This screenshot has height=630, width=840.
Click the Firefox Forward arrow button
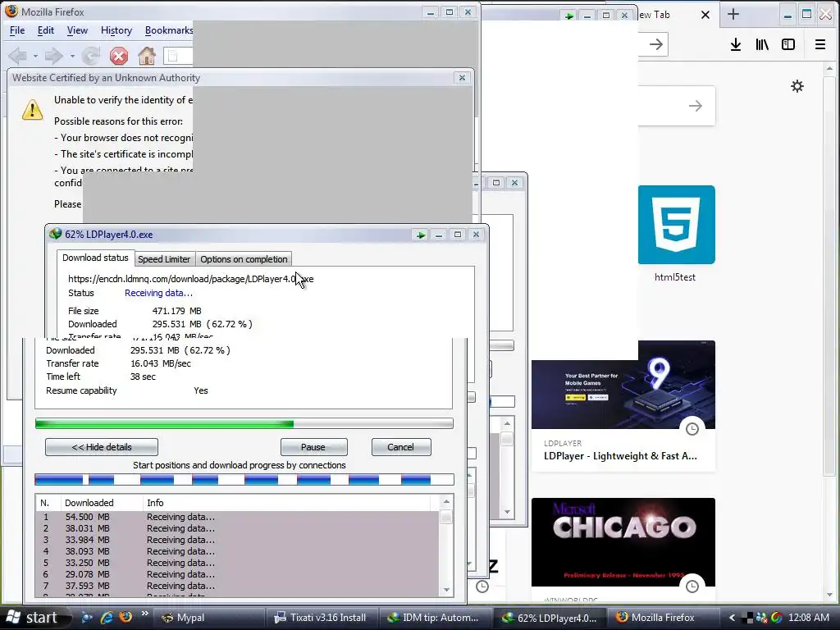pyautogui.click(x=53, y=55)
